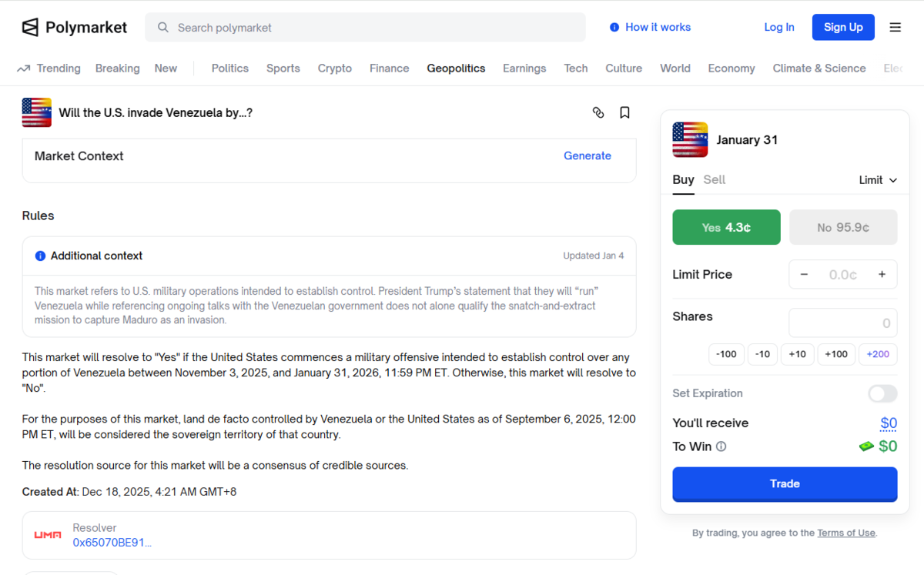Copy the market link icon

[598, 112]
